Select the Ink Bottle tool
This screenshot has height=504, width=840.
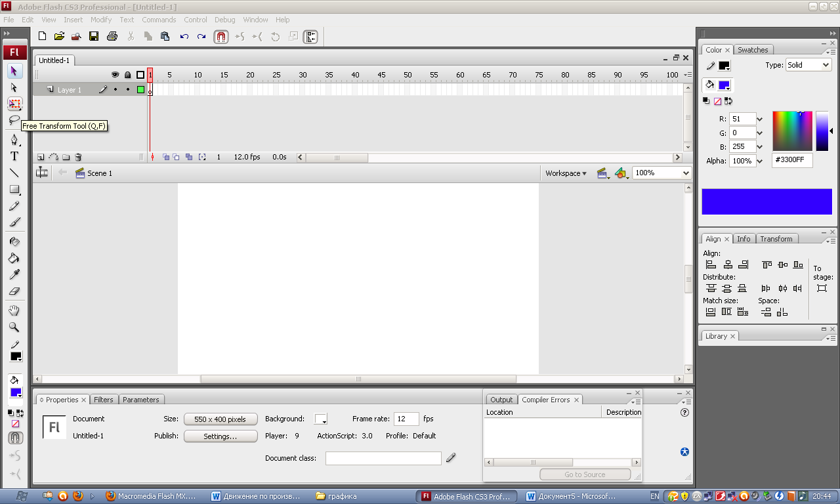click(14, 241)
